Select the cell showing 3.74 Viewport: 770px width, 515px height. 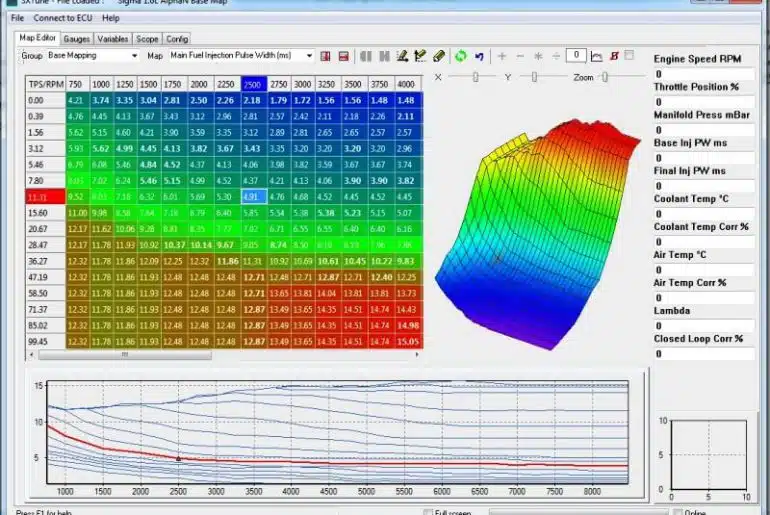coord(101,100)
